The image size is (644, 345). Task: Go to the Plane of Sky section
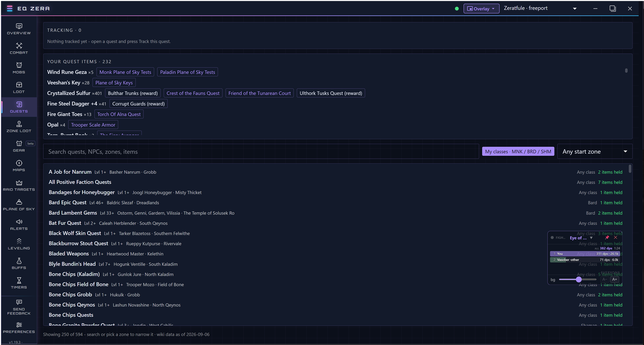tap(19, 205)
